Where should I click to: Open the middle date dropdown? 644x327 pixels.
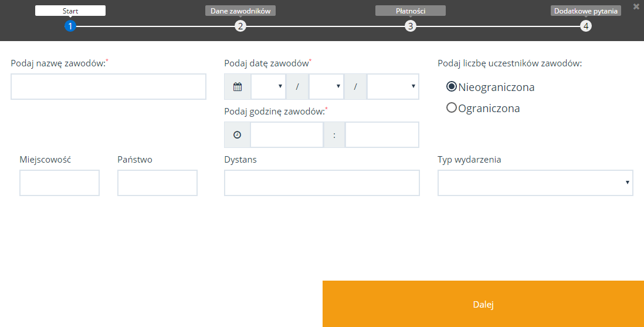click(326, 87)
